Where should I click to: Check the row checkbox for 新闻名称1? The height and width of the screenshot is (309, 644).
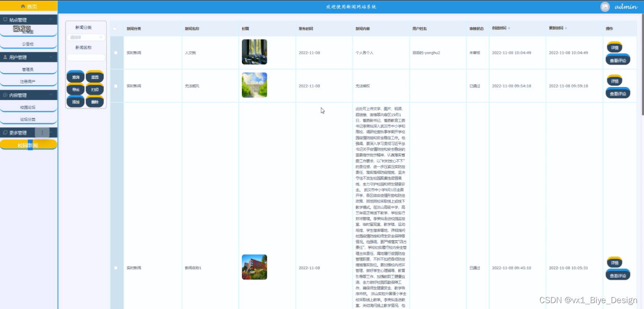tap(116, 268)
